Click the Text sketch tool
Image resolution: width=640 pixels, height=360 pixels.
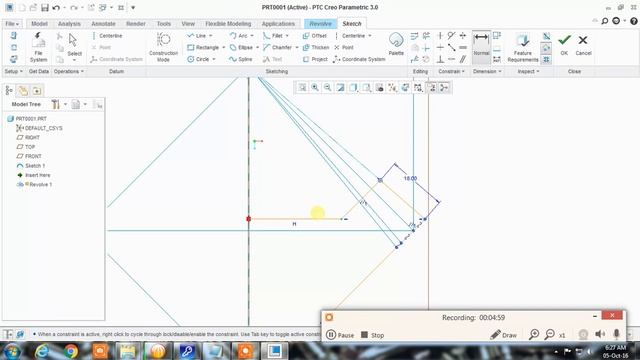pyautogui.click(x=273, y=59)
